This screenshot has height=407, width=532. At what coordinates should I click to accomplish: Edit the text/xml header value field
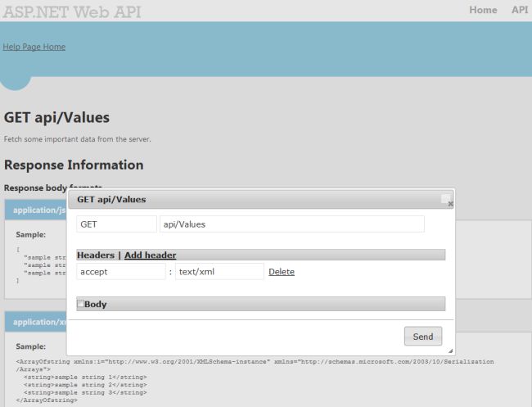tap(219, 272)
